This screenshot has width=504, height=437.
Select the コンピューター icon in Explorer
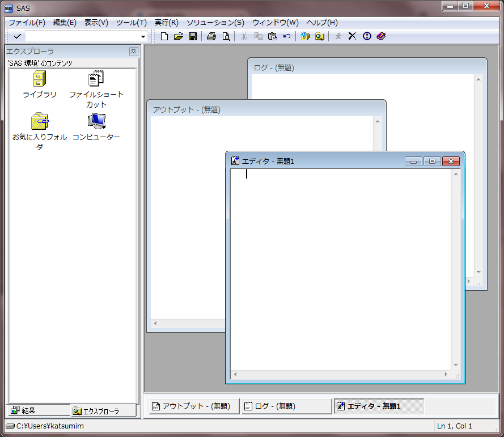click(x=96, y=121)
